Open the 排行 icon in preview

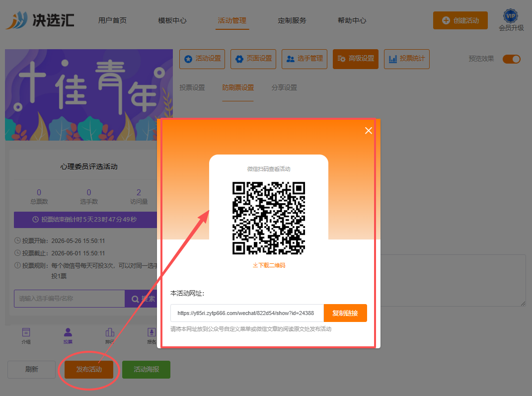pos(110,336)
